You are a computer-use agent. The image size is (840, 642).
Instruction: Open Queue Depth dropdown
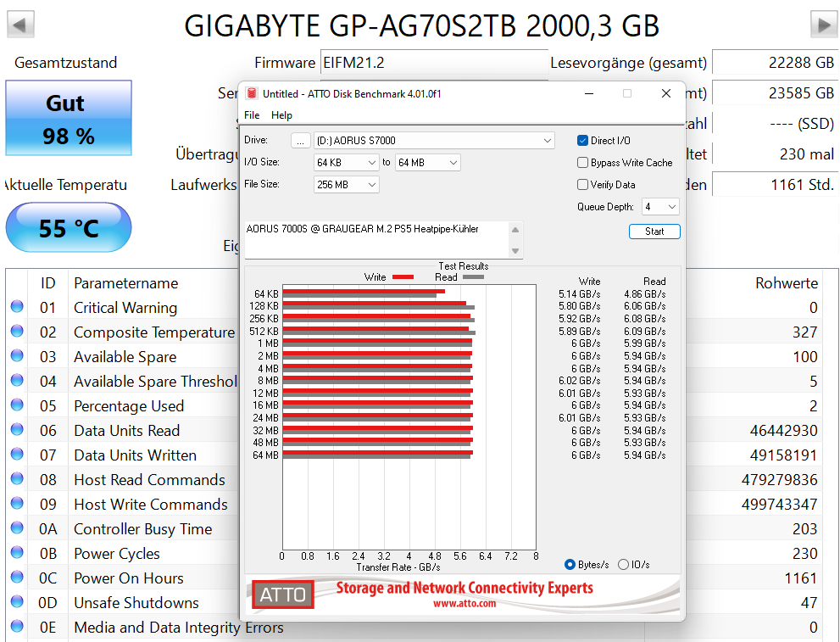point(660,206)
